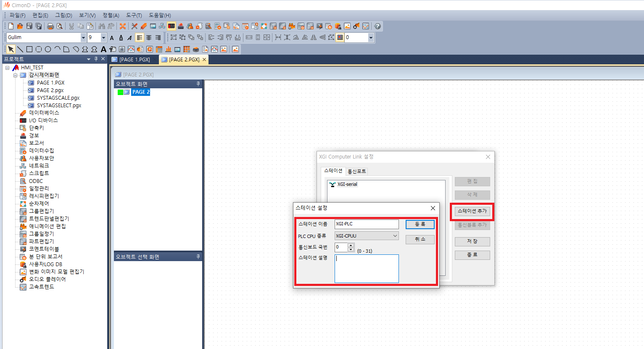This screenshot has height=349, width=644.
Task: Open the 프로젝트 panel dropdown arrow
Action: pyautogui.click(x=89, y=59)
